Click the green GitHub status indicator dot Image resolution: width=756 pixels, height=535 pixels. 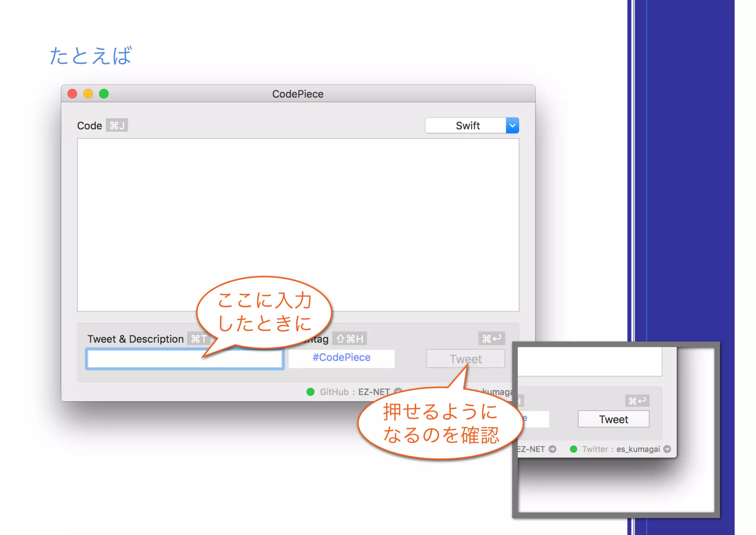click(x=310, y=392)
